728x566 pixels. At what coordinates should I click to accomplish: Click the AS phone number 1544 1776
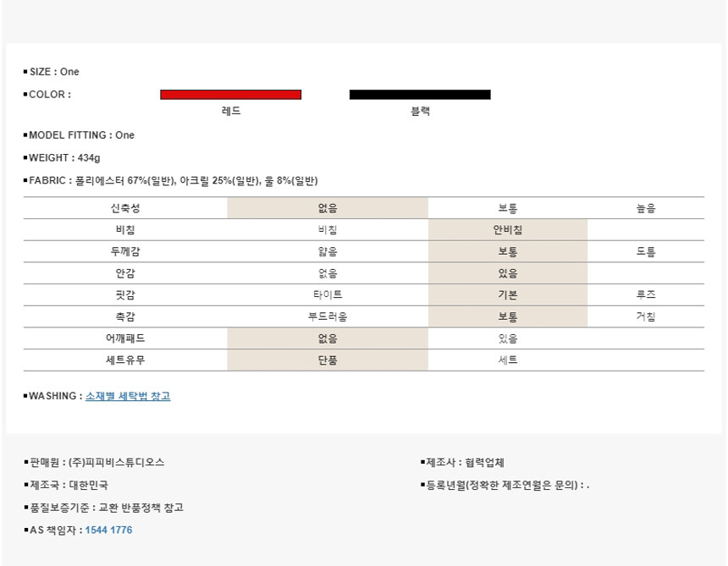tap(108, 530)
